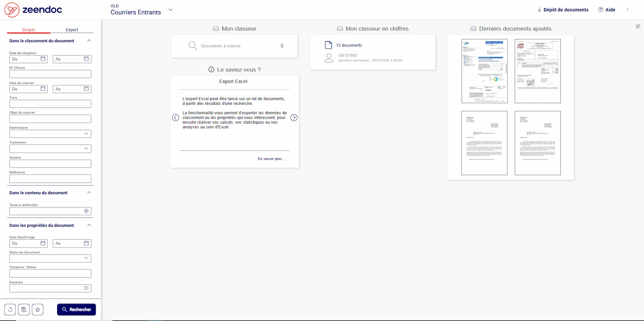Open calendar for Date de réception Au

[x=86, y=59]
